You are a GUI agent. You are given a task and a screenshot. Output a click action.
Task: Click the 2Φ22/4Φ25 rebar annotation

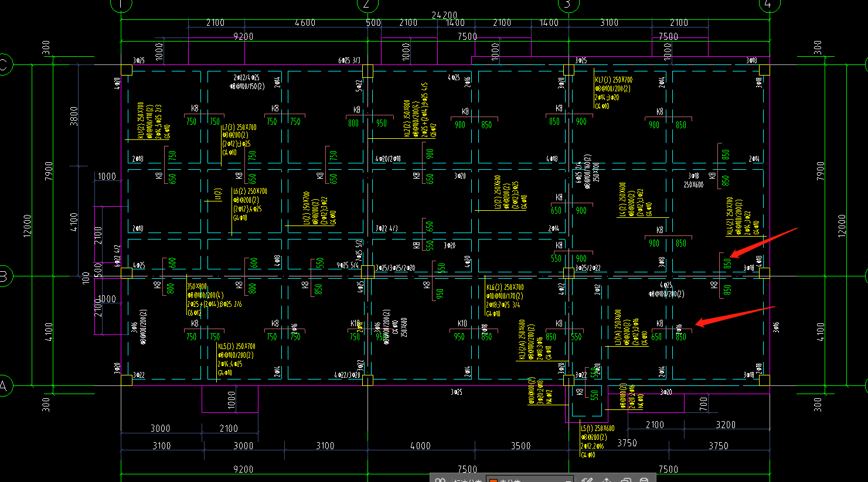pos(246,77)
